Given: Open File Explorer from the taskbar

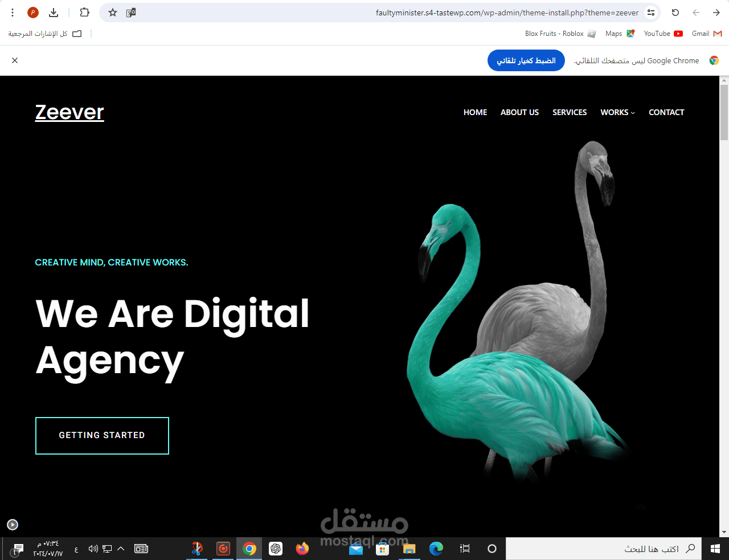Looking at the screenshot, I should [409, 549].
